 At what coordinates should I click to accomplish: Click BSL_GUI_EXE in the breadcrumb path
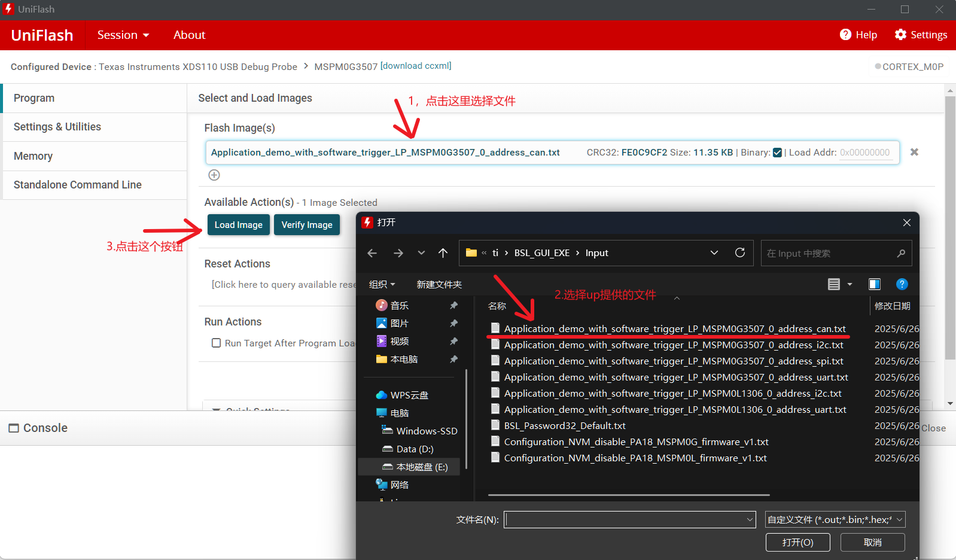coord(542,253)
